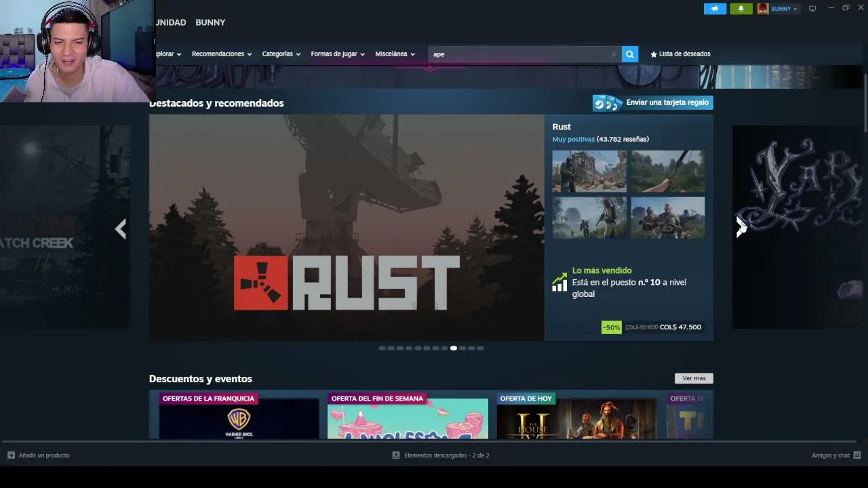Click the vertical page scrollbar thumb
Viewport: 868px width, 488px height.
865,102
